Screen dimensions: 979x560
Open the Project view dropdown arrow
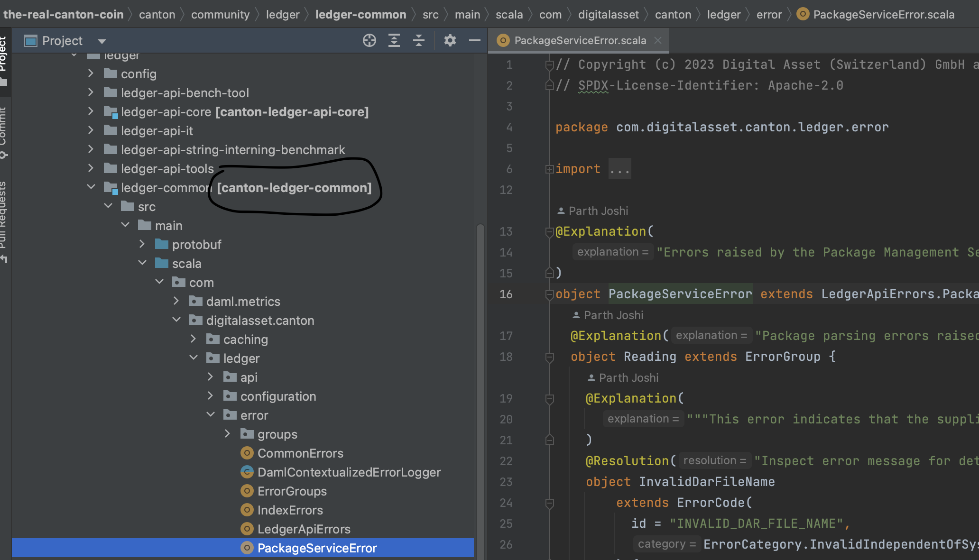102,41
